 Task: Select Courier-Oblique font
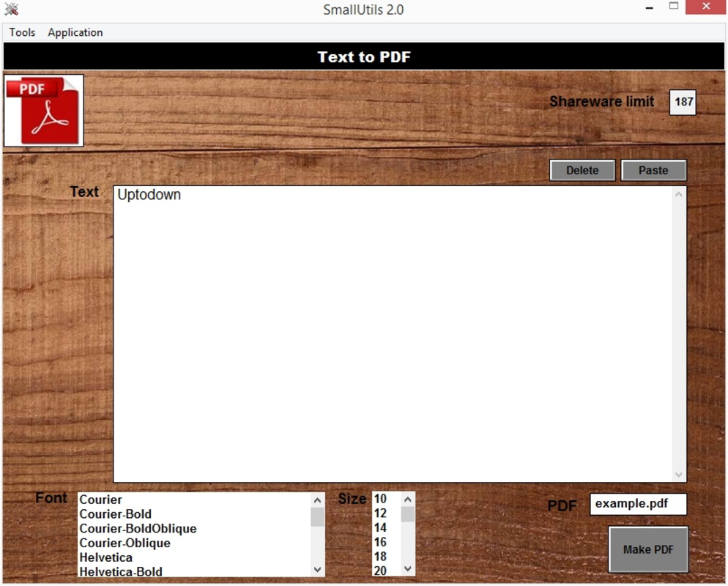(x=194, y=543)
